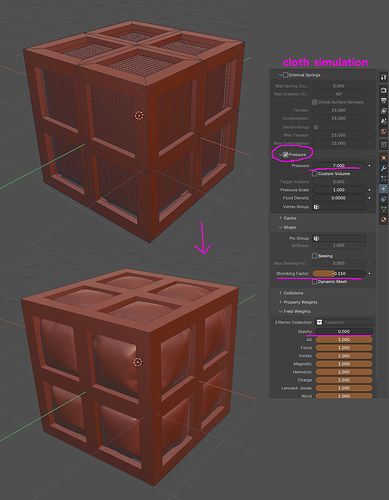Viewport: 389px width, 500px height.
Task: Click the All field weight slider
Action: 344,340
